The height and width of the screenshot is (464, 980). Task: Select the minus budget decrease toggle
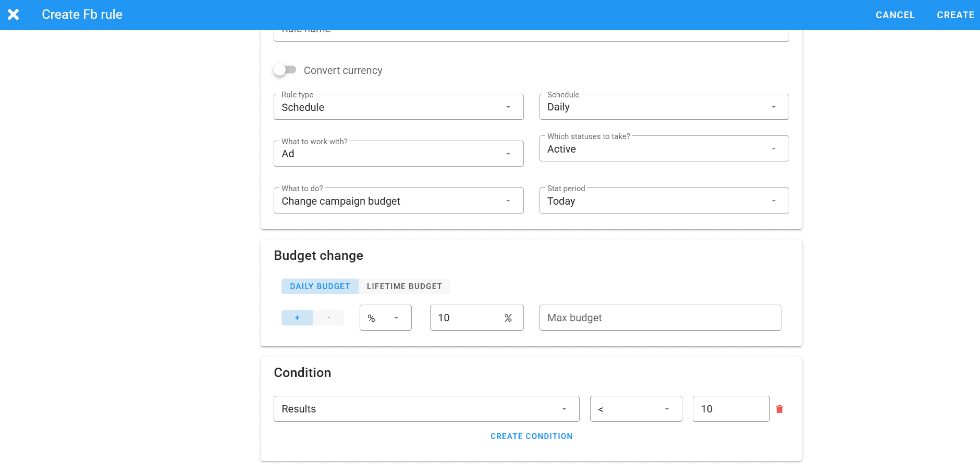click(328, 318)
